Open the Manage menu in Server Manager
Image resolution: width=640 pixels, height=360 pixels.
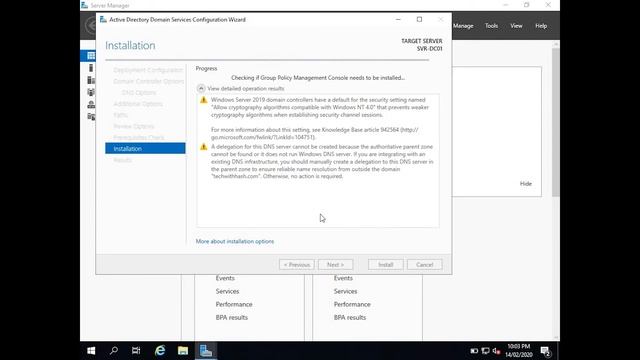pos(463,26)
